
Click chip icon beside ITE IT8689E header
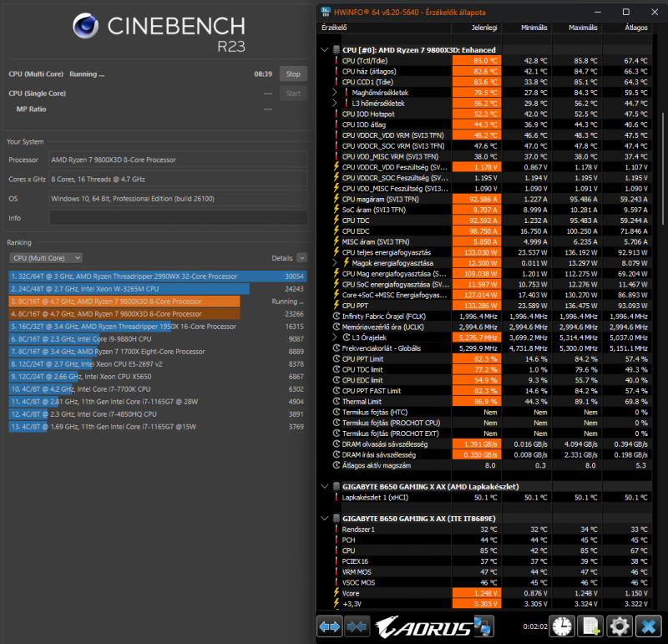click(x=337, y=519)
